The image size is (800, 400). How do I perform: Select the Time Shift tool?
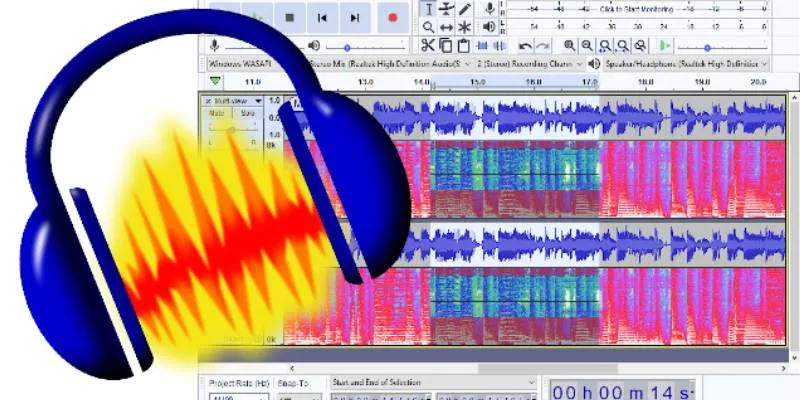coord(446,27)
